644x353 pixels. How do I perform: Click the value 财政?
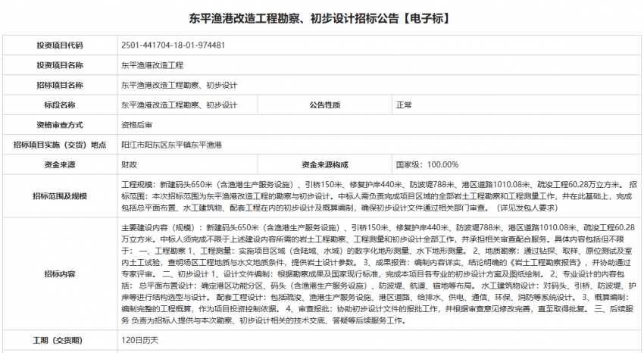(129, 164)
